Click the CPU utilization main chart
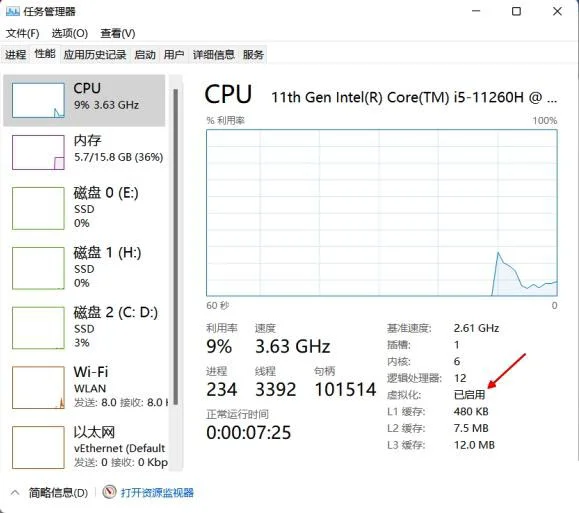 click(x=382, y=213)
